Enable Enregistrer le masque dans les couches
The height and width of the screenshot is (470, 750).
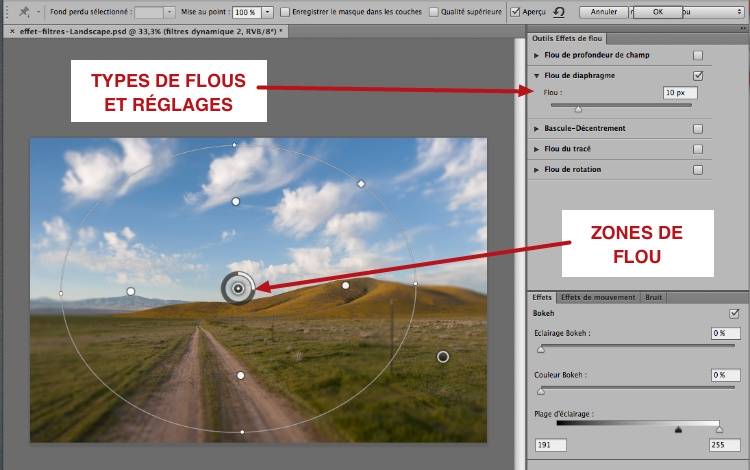pyautogui.click(x=285, y=12)
